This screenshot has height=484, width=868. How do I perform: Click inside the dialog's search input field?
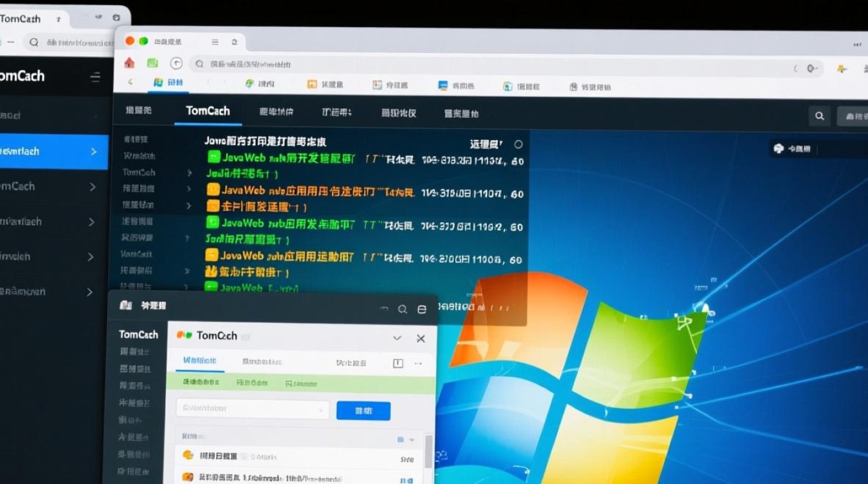point(239,410)
